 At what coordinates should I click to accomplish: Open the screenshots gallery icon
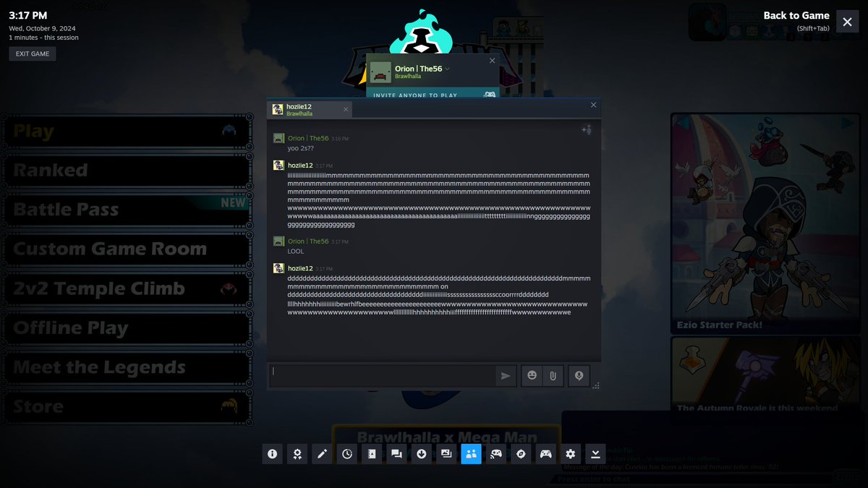[446, 454]
